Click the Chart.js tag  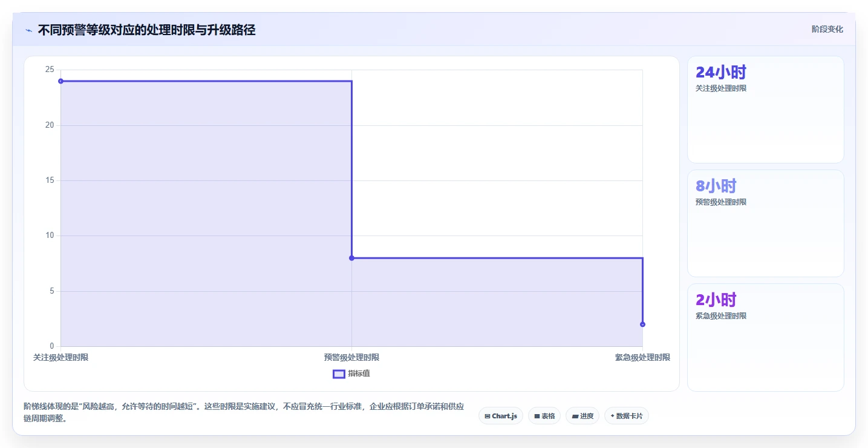[x=501, y=416]
